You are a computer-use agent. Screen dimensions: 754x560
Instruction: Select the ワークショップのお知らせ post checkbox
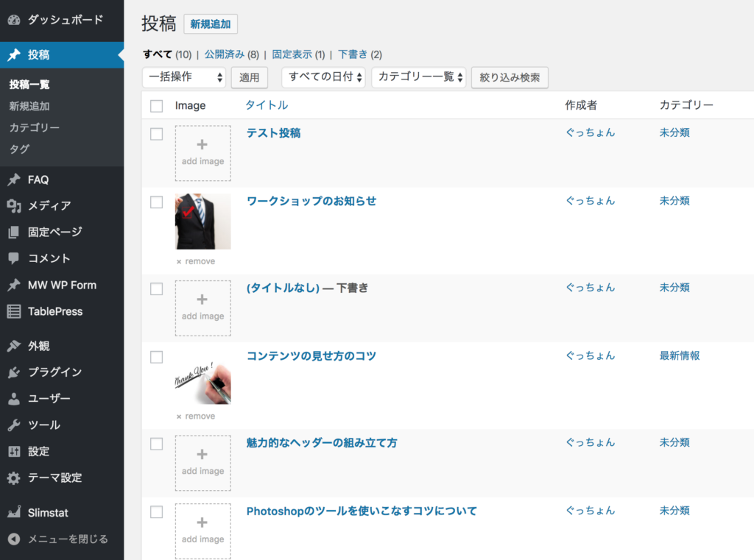click(x=156, y=202)
